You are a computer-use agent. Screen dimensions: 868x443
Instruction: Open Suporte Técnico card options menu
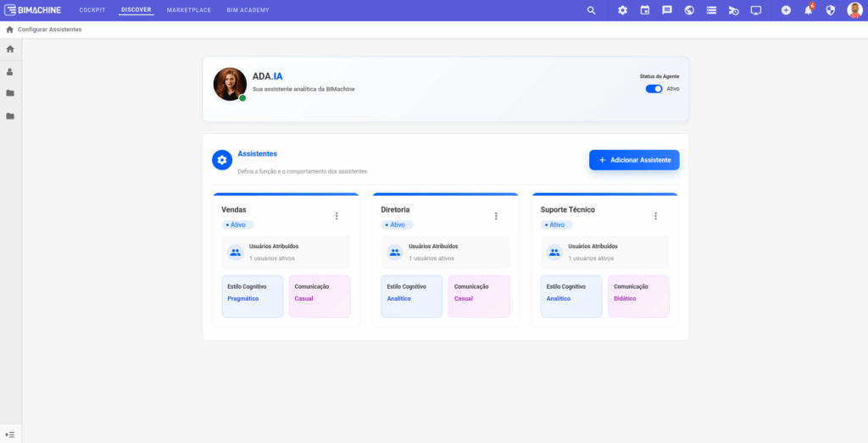[655, 216]
